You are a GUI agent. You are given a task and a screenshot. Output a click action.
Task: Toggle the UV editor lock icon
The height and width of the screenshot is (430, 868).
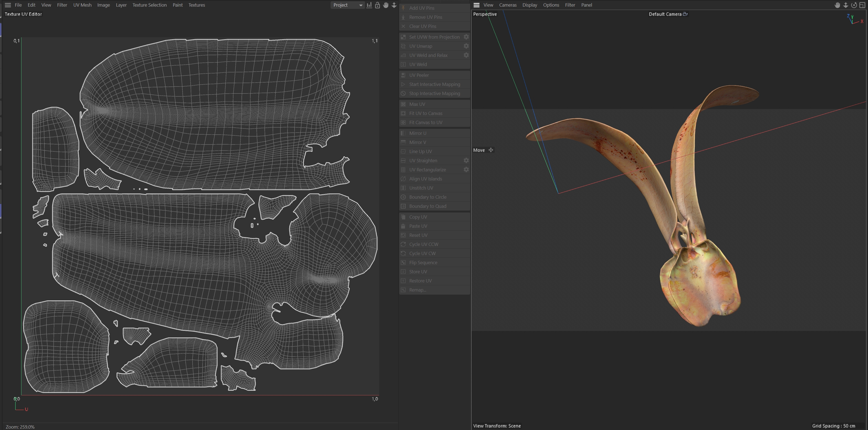377,5
